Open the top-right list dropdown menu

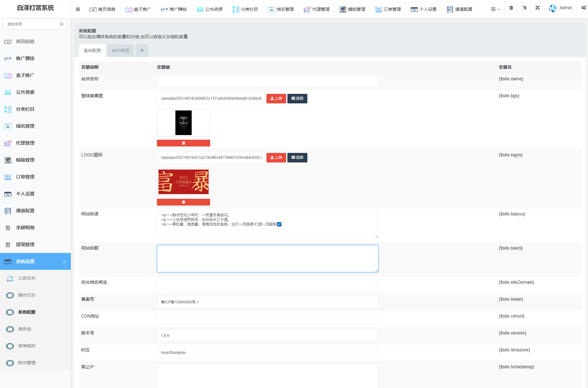pos(495,9)
